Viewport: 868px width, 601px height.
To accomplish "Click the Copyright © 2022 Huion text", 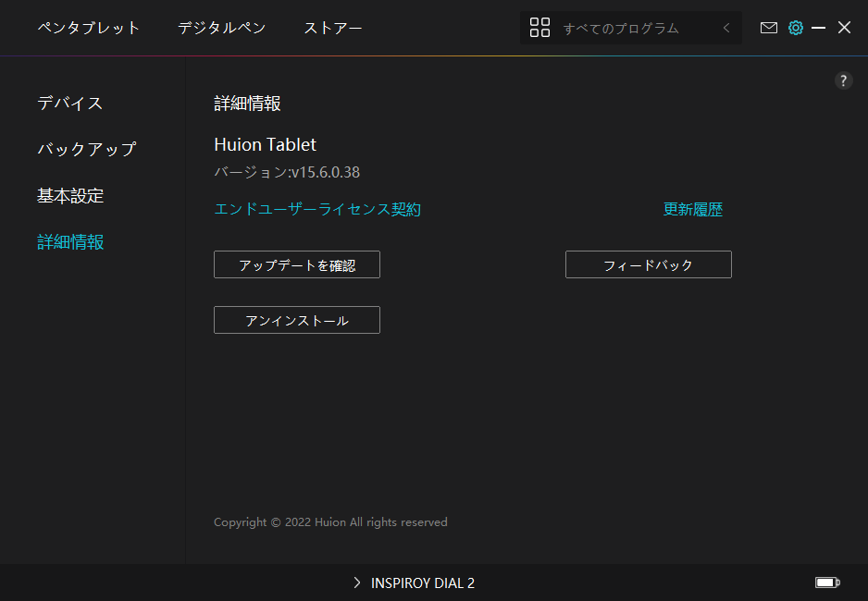I will coord(330,521).
